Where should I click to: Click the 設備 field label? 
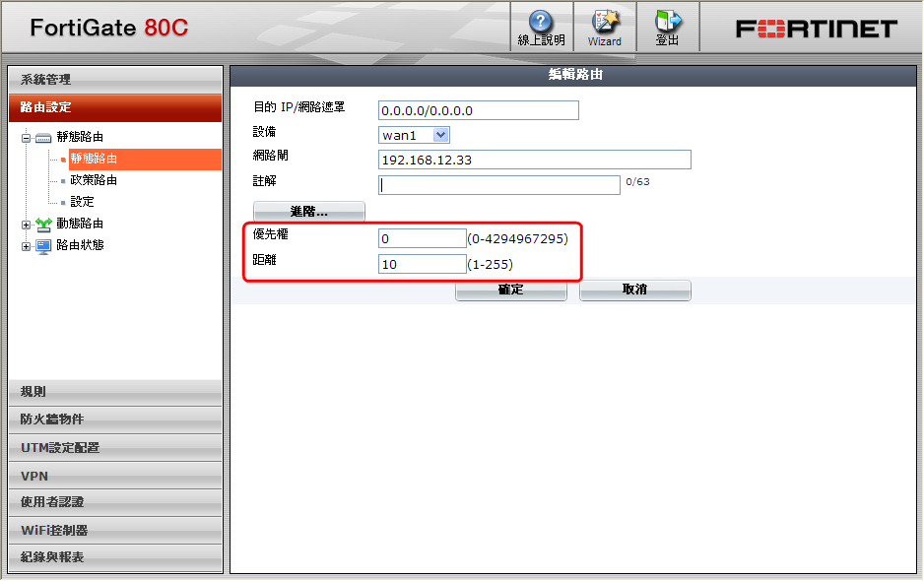pyautogui.click(x=265, y=132)
